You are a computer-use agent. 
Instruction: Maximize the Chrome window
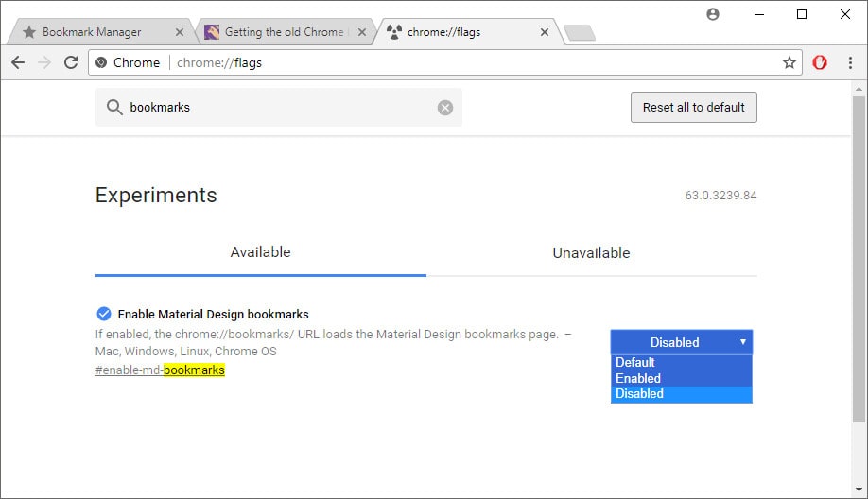click(802, 14)
